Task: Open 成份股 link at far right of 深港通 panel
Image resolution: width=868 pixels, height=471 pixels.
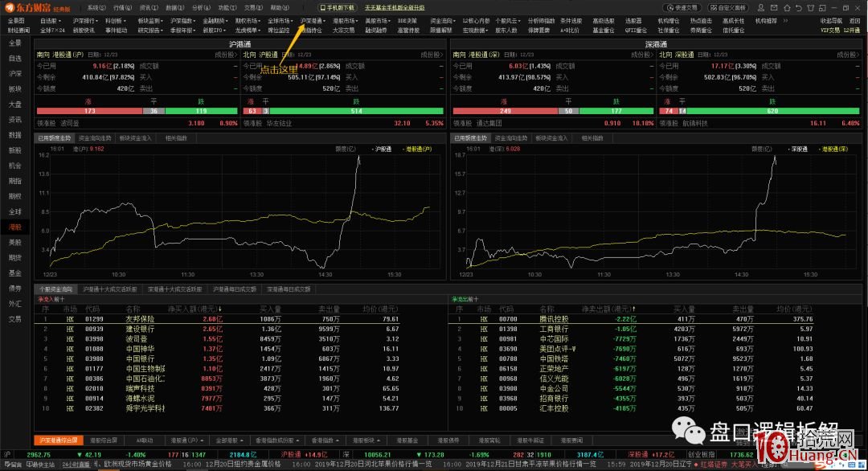Action: coord(848,55)
